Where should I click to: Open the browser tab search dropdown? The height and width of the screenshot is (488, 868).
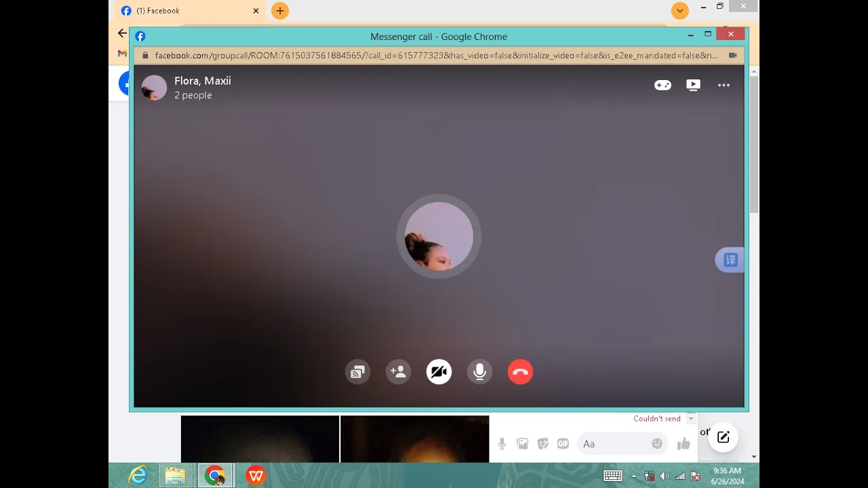pos(679,11)
